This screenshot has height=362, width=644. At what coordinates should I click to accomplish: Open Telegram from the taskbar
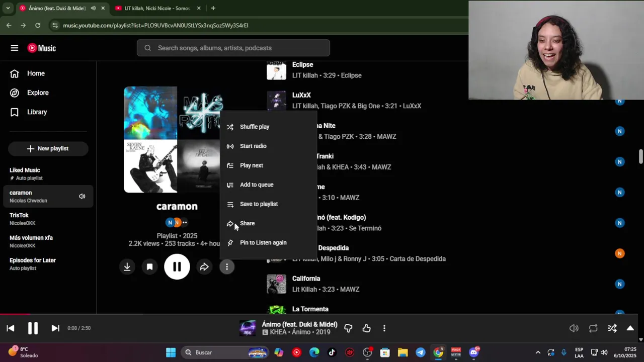[x=421, y=352]
